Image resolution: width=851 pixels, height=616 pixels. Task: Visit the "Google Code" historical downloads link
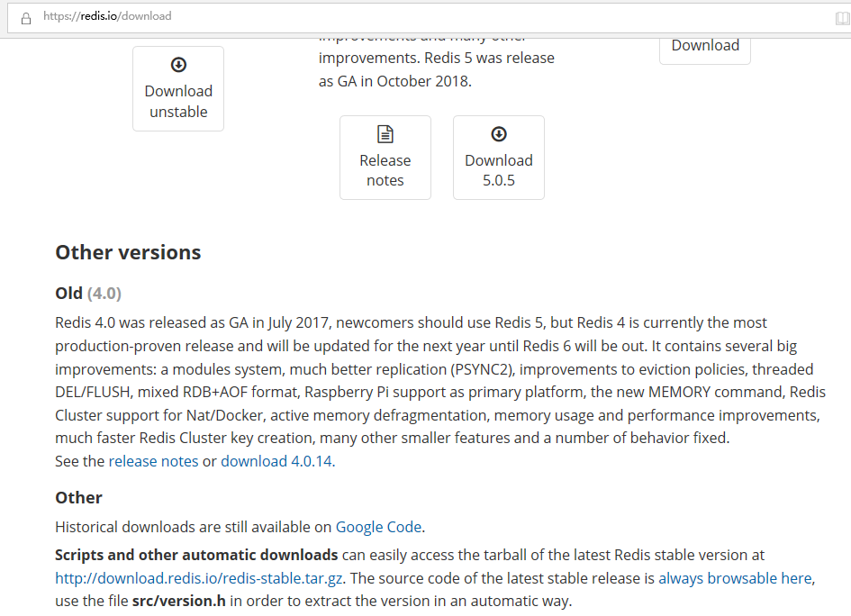(379, 527)
